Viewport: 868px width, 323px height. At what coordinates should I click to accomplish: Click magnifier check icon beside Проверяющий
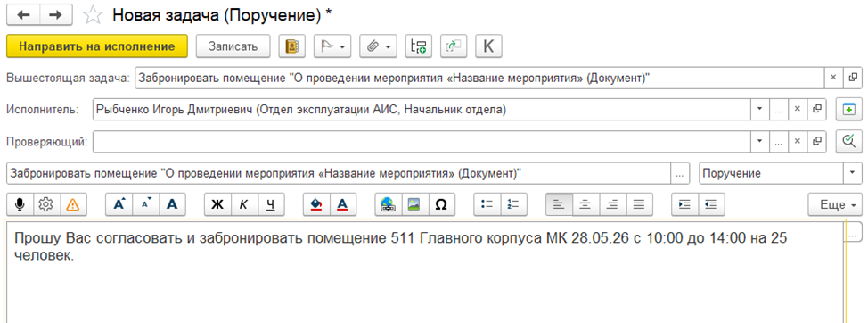tap(848, 141)
